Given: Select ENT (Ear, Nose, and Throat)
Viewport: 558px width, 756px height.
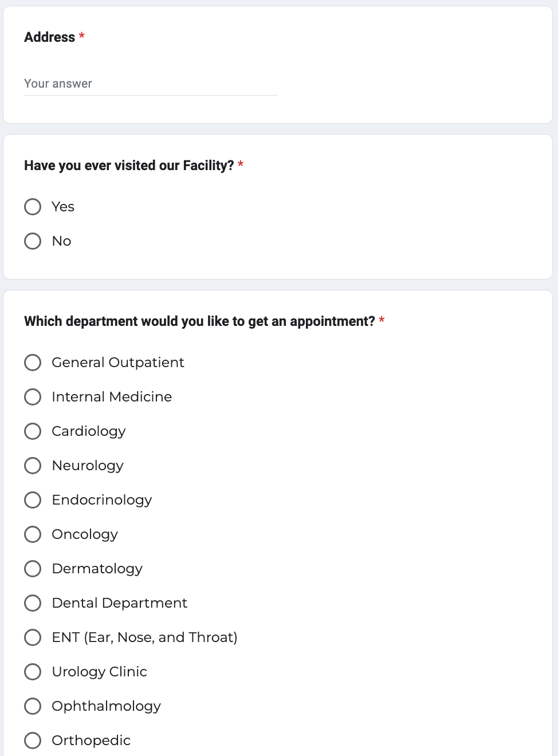Looking at the screenshot, I should [33, 637].
